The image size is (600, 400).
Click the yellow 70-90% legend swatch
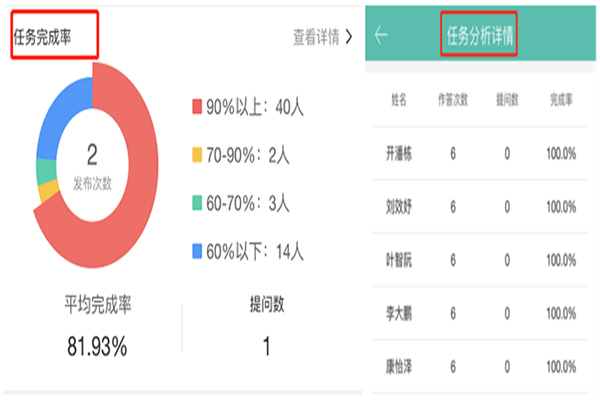click(196, 155)
